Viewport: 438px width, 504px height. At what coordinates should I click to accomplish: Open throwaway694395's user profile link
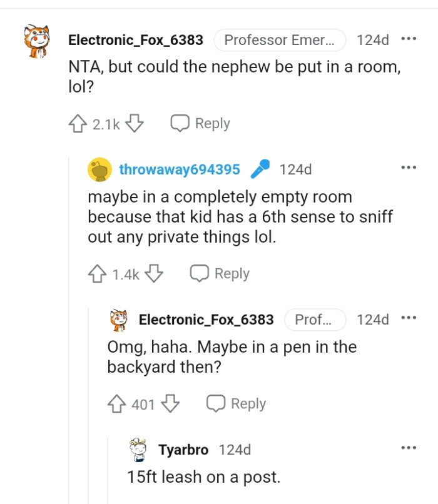click(x=180, y=169)
